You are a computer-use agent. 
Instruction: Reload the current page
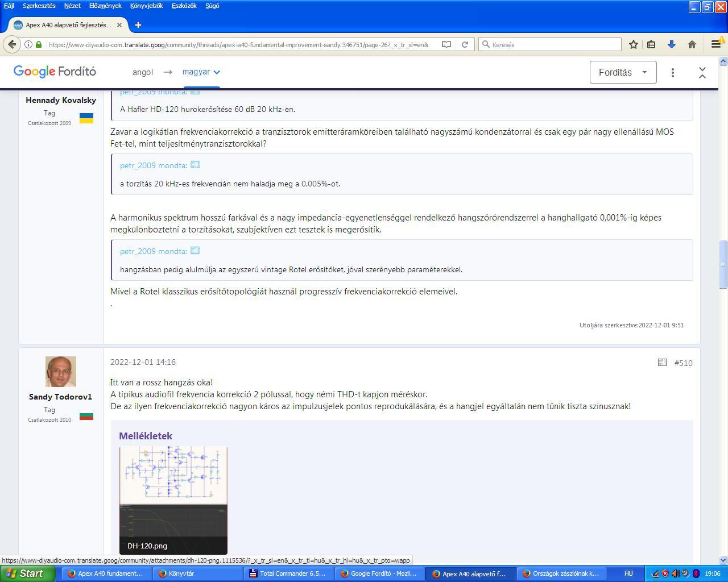click(465, 44)
